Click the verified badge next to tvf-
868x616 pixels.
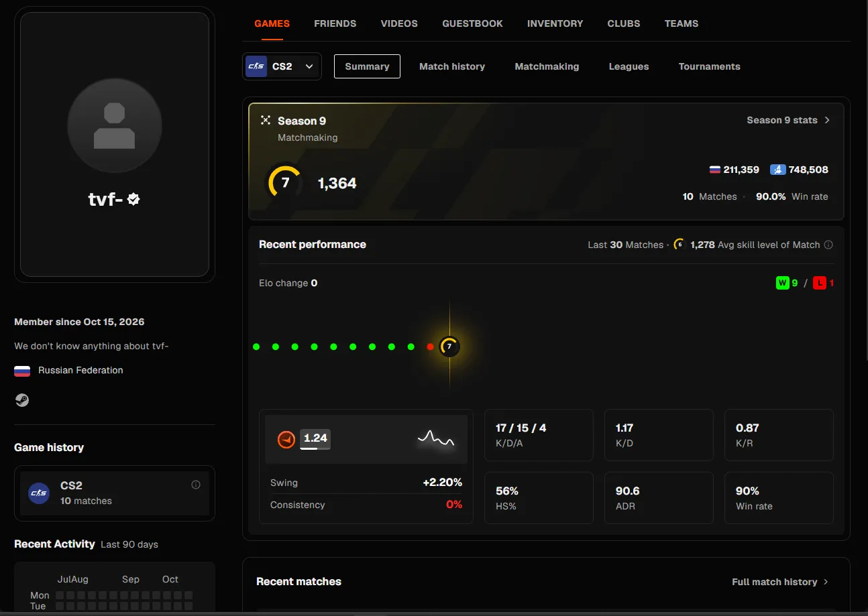pos(133,199)
